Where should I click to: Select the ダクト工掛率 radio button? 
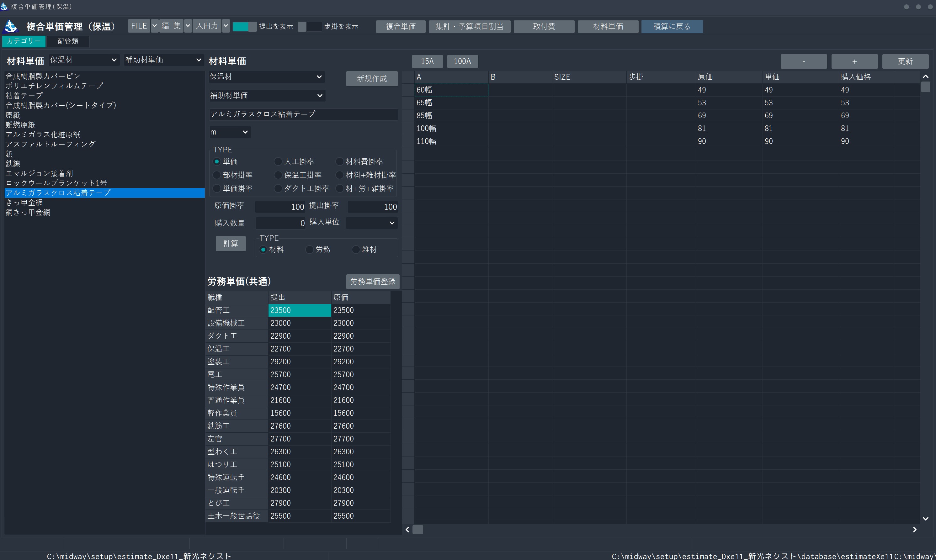(x=278, y=188)
